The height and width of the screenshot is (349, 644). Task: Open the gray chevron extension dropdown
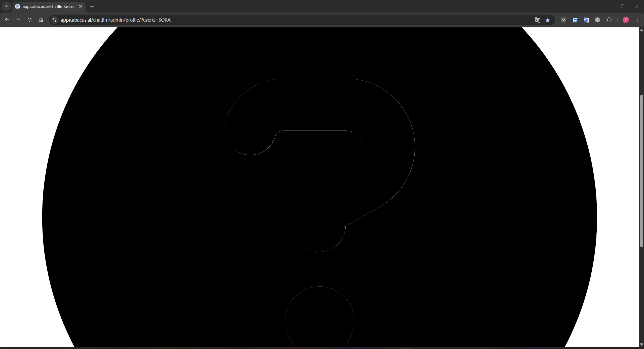pos(563,20)
